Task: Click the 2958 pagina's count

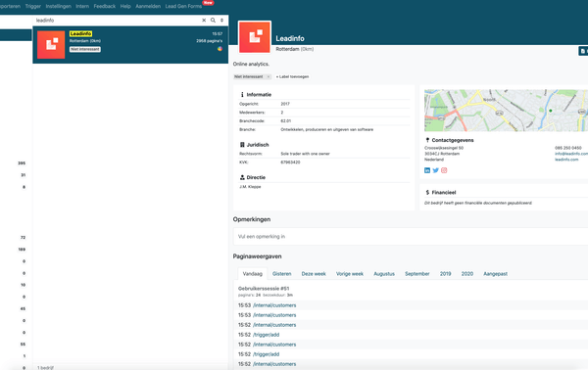Action: [x=210, y=41]
